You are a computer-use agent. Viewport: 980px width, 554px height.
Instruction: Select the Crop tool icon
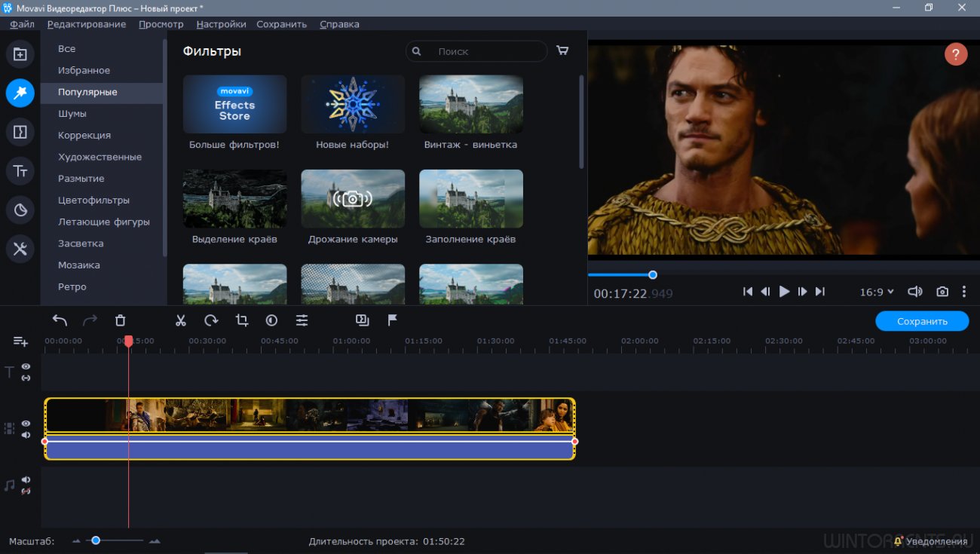(241, 320)
